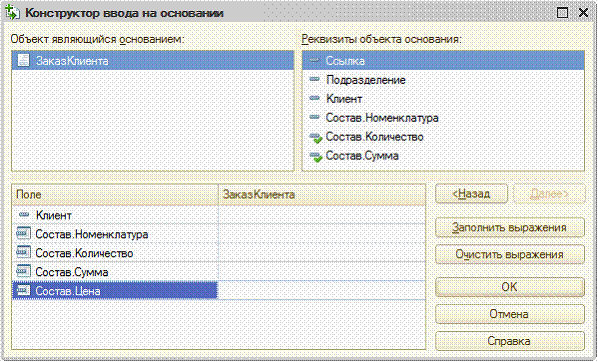Click the checkmarked Состав.Количество attribute icon
Screen dimensions: 598x362
click(x=315, y=137)
